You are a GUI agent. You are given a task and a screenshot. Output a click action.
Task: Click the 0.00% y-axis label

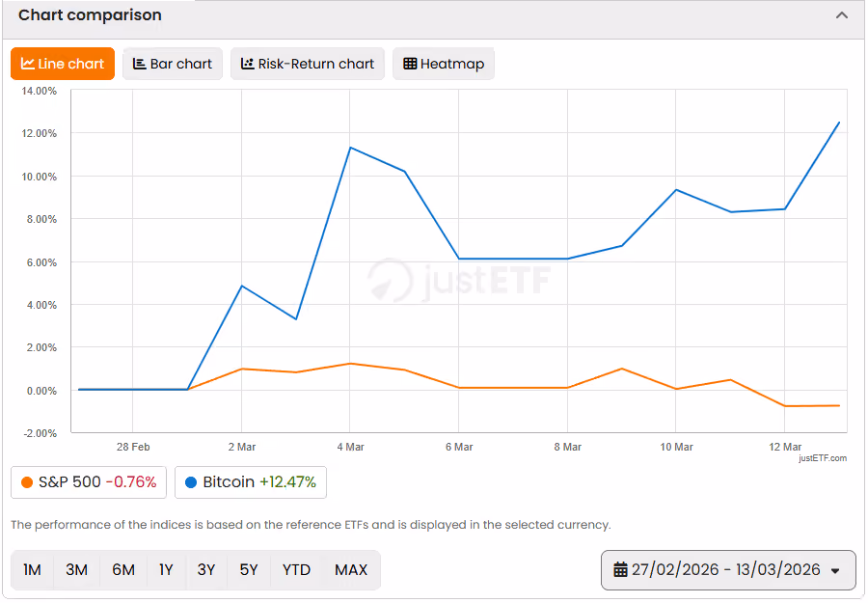click(x=41, y=391)
